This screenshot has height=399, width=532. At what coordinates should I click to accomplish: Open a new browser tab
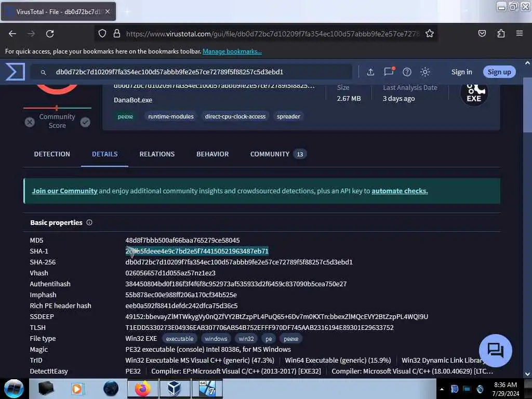(x=127, y=11)
